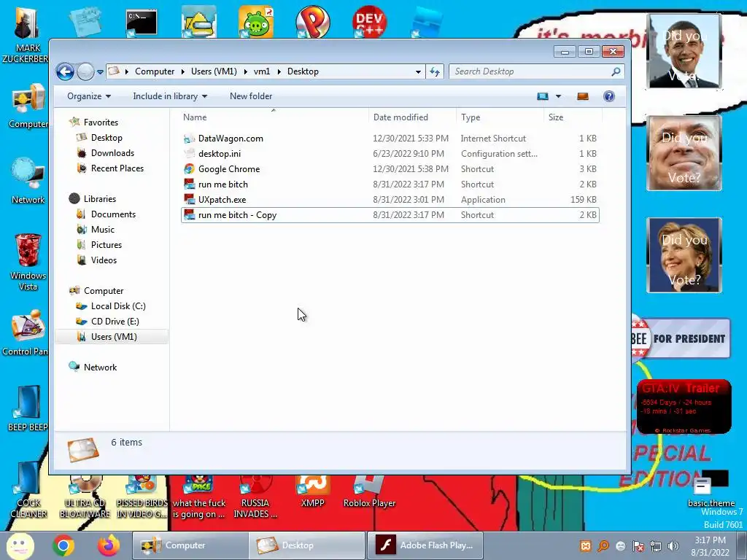
Task: Switch to the Computer taskbar window
Action: (189, 545)
